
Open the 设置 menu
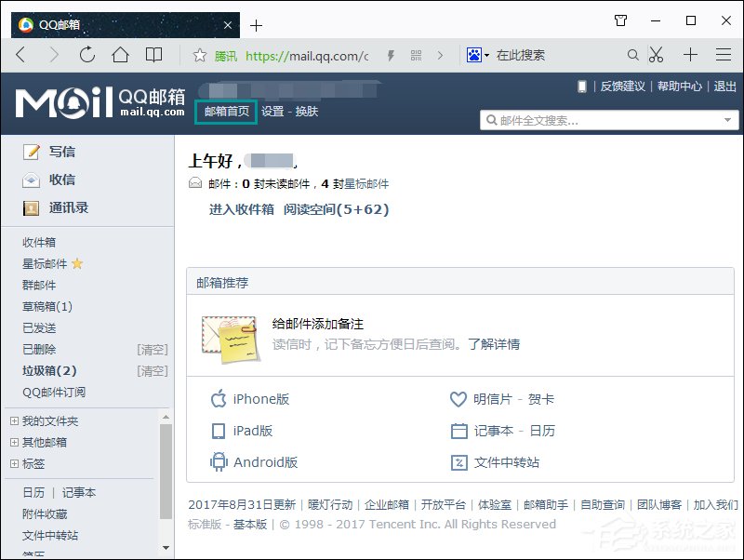click(x=274, y=112)
